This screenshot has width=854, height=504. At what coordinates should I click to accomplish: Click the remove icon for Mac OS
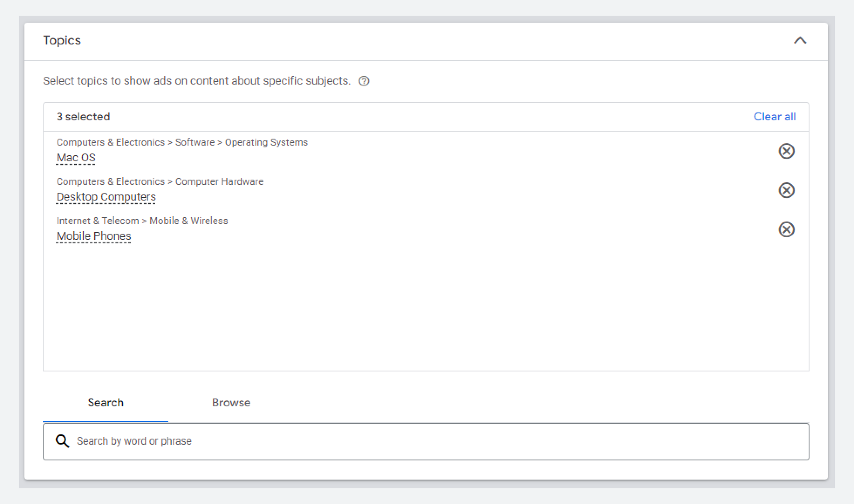[x=787, y=151]
